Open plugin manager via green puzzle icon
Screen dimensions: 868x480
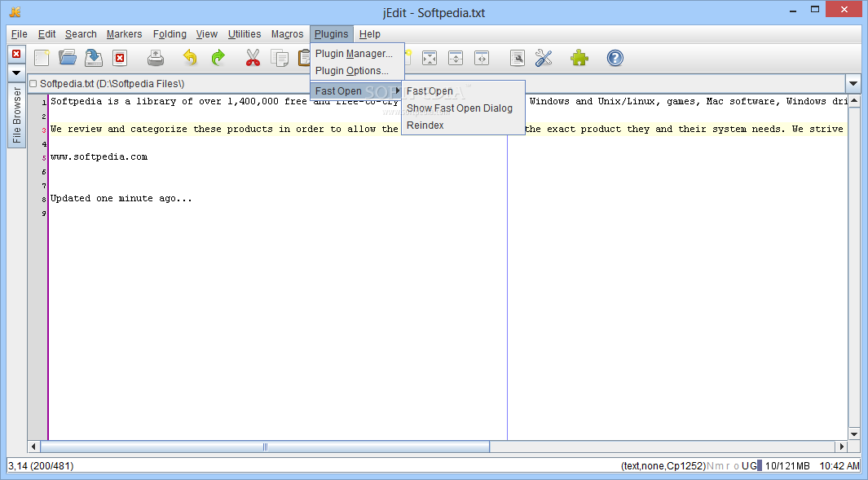579,58
